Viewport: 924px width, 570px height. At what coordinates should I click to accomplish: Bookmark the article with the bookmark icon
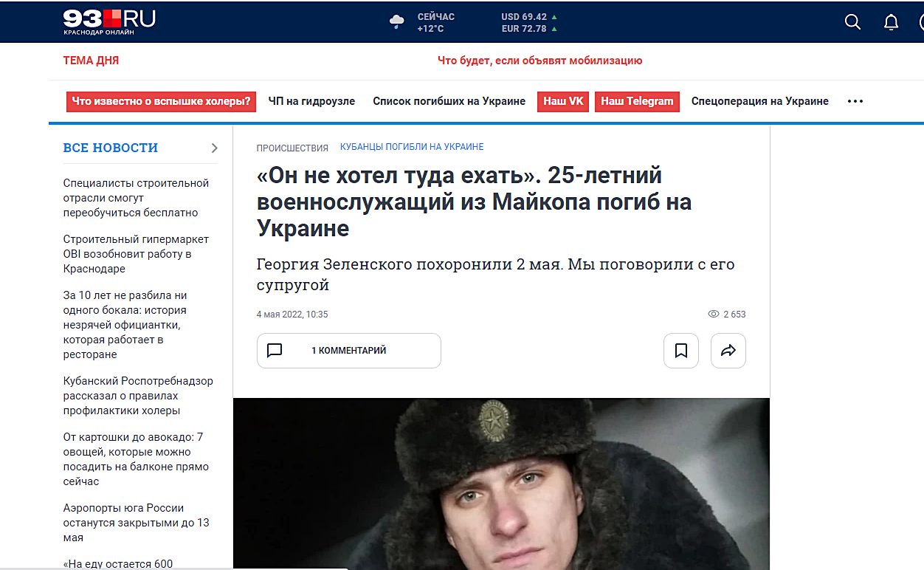coord(681,351)
